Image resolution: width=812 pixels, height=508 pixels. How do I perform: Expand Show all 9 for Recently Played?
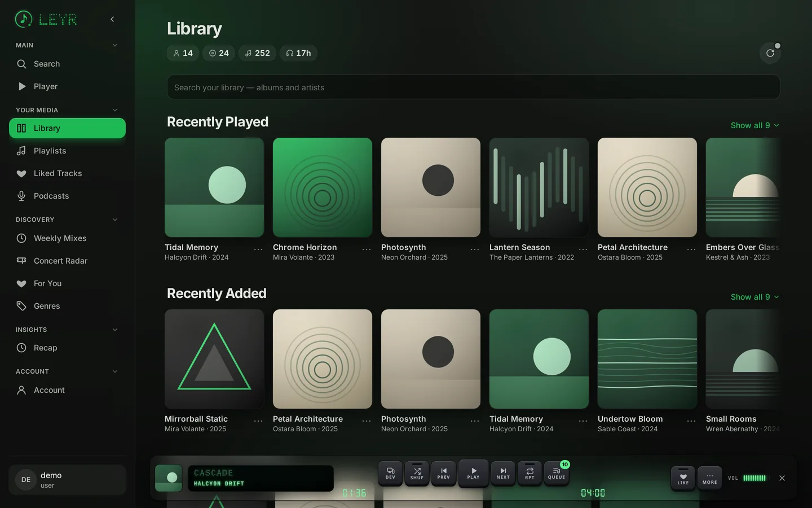(x=754, y=125)
